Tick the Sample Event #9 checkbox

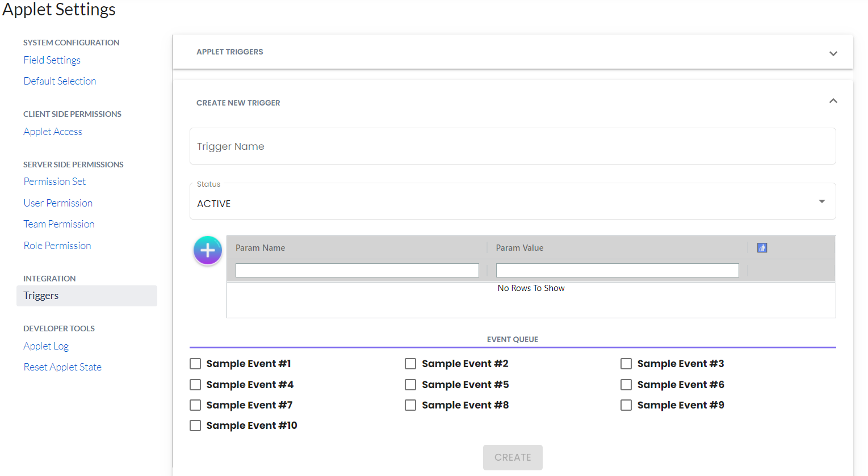point(626,405)
